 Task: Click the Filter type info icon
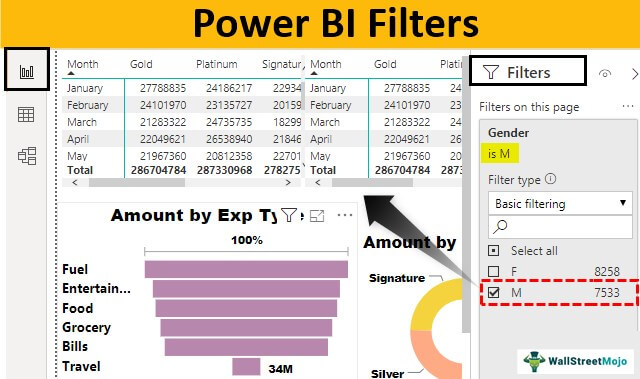click(550, 179)
